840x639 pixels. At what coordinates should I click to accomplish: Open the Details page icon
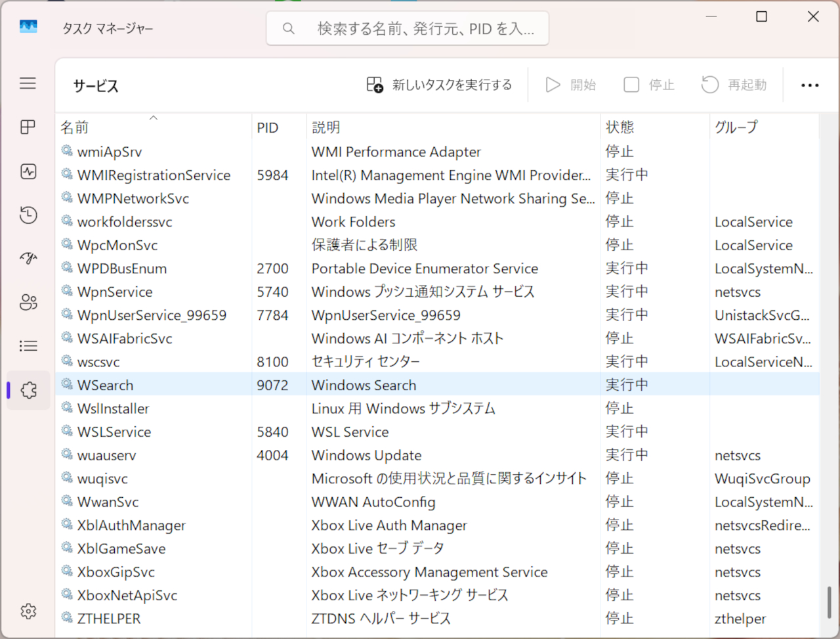point(28,346)
